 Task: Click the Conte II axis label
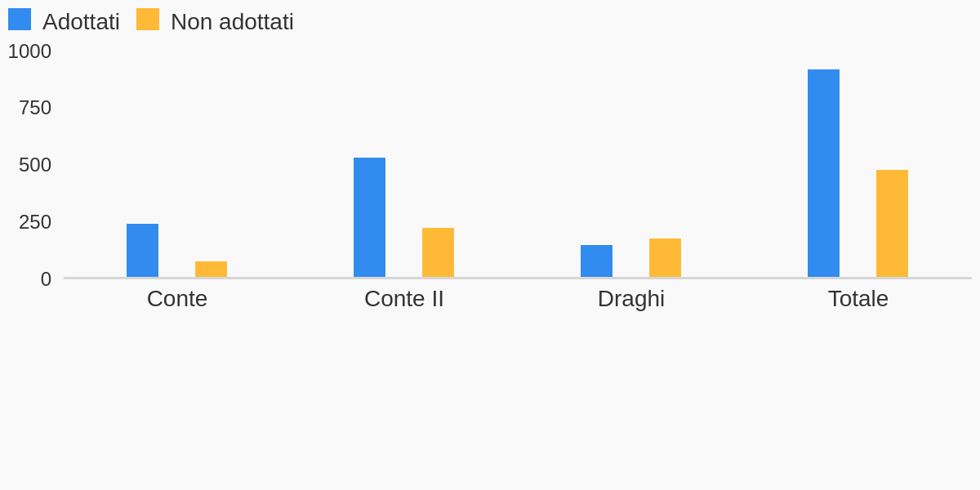(404, 299)
